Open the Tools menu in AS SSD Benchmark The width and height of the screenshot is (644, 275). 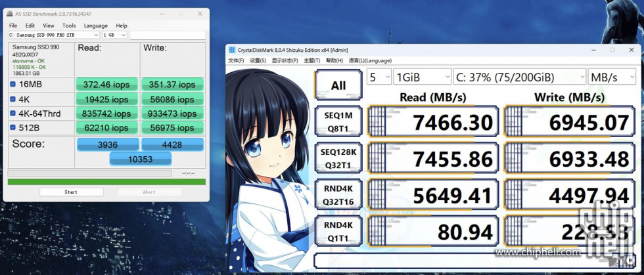[69, 26]
